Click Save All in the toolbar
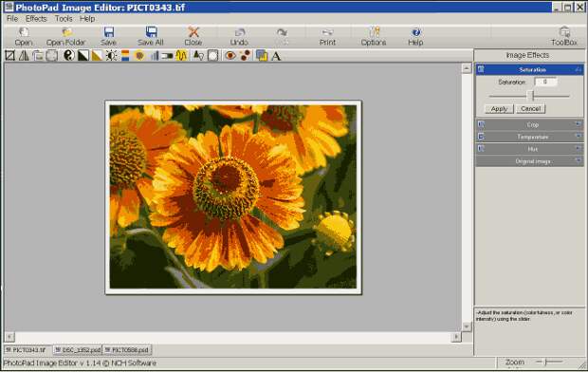 [151, 36]
